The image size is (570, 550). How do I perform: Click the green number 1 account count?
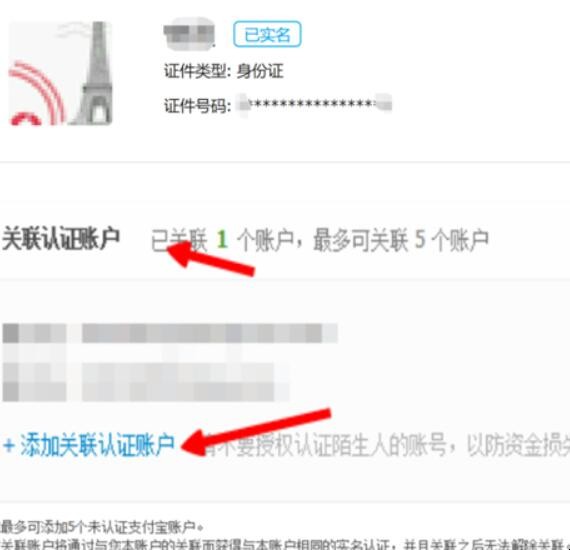click(222, 240)
